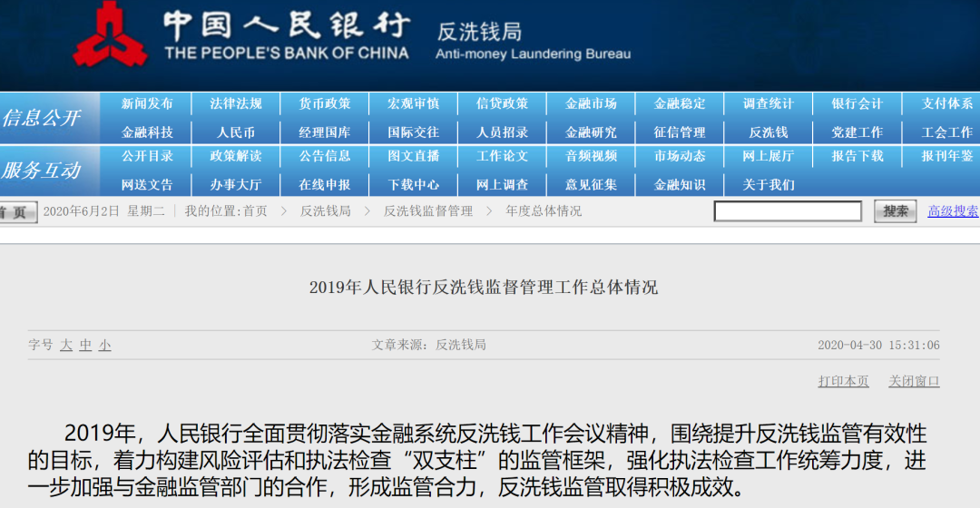Image resolution: width=980 pixels, height=508 pixels.
Task: Go to 公告信息 page
Action: [x=324, y=156]
